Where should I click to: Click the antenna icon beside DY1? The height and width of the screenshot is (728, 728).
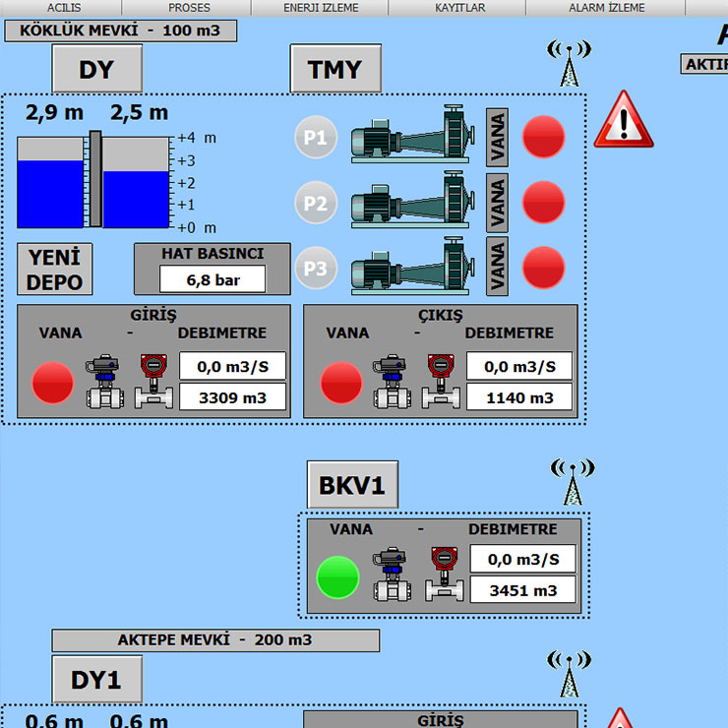[570, 674]
